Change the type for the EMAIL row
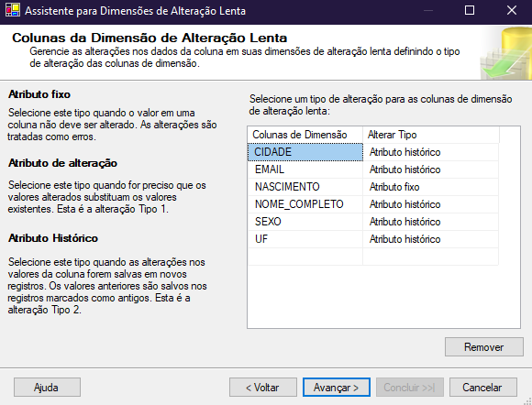 pos(430,170)
